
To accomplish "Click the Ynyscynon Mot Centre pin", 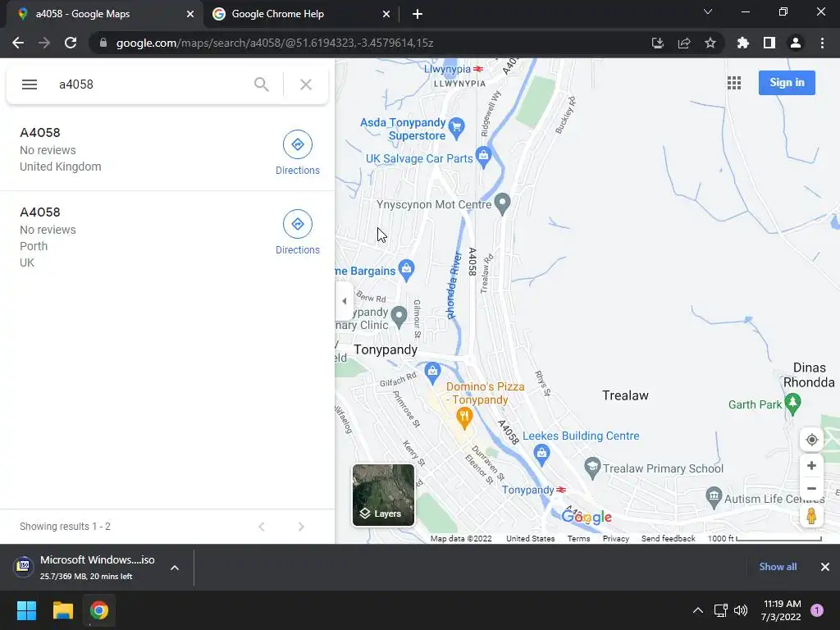I will (x=502, y=203).
